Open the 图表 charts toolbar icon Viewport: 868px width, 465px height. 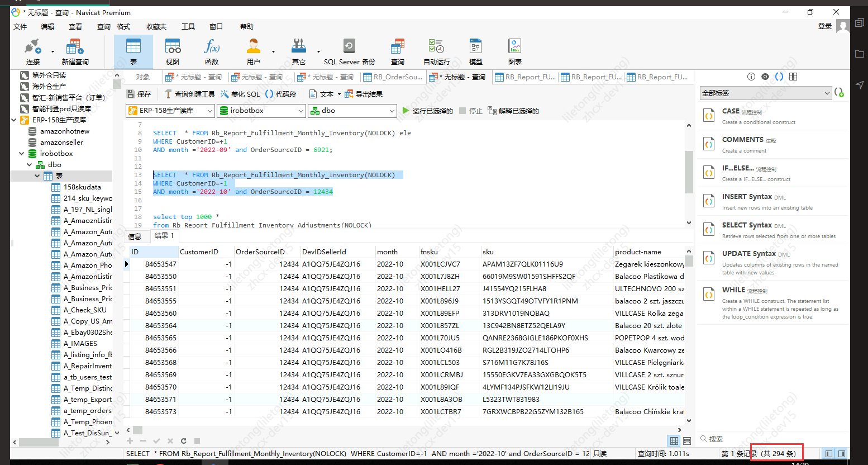[x=515, y=51]
